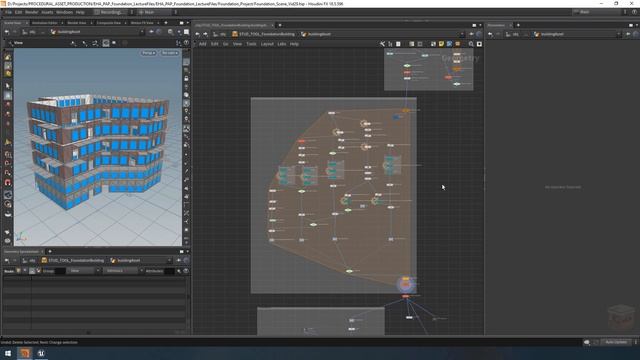
Task: Add a new tab in spreadsheet pane
Action: click(x=50, y=251)
